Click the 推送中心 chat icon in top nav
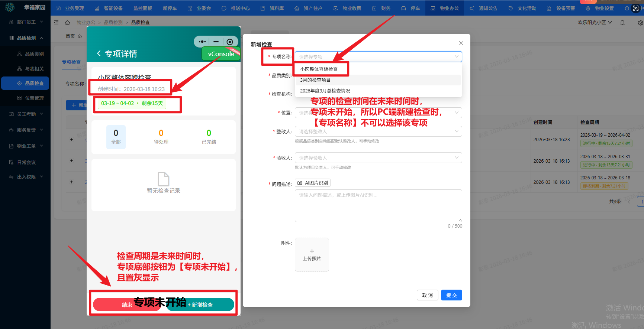 click(224, 8)
